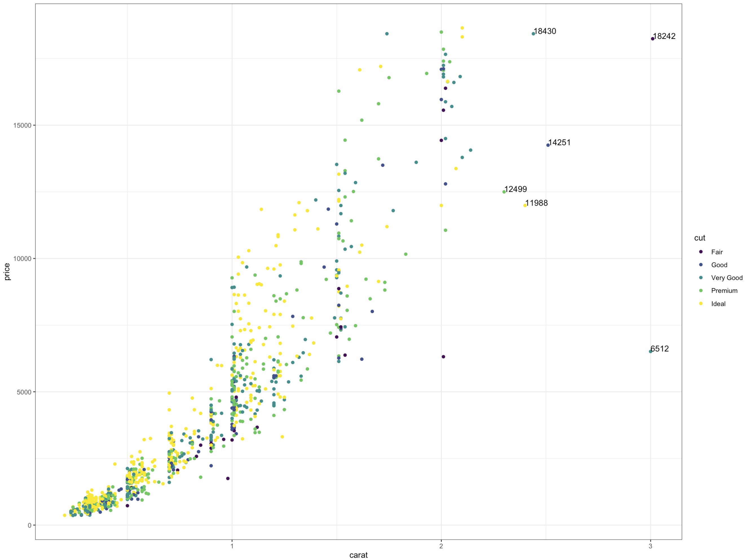The height and width of the screenshot is (560, 750).
Task: Click the x-axis tick label 2
Action: tap(441, 546)
